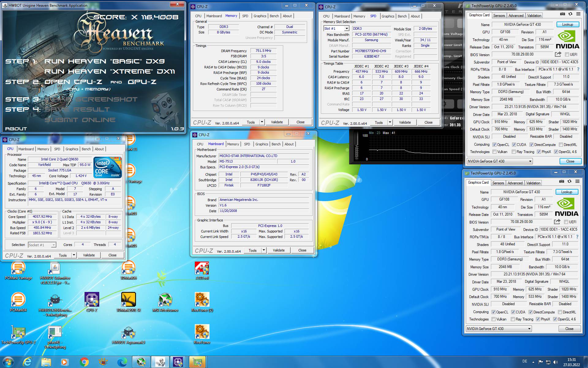The height and width of the screenshot is (368, 588).
Task: Click Close button in lower GPU-Z window
Action: [x=569, y=329]
